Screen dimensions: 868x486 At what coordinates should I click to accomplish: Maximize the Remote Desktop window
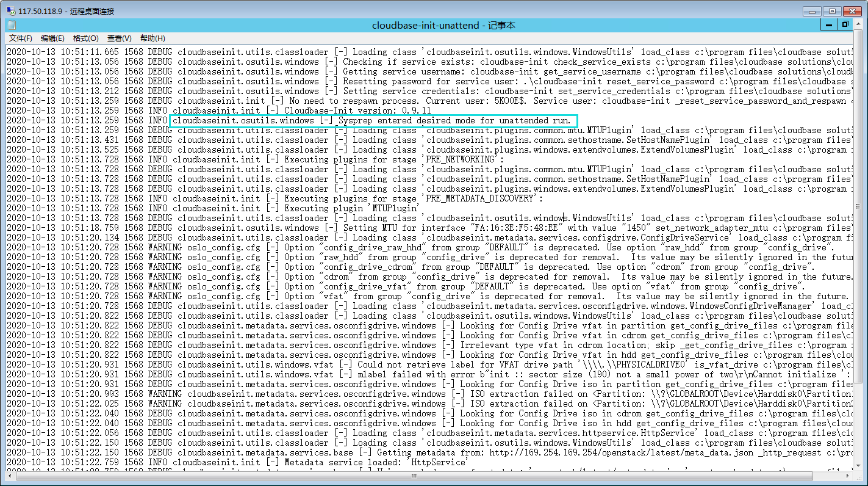point(831,11)
